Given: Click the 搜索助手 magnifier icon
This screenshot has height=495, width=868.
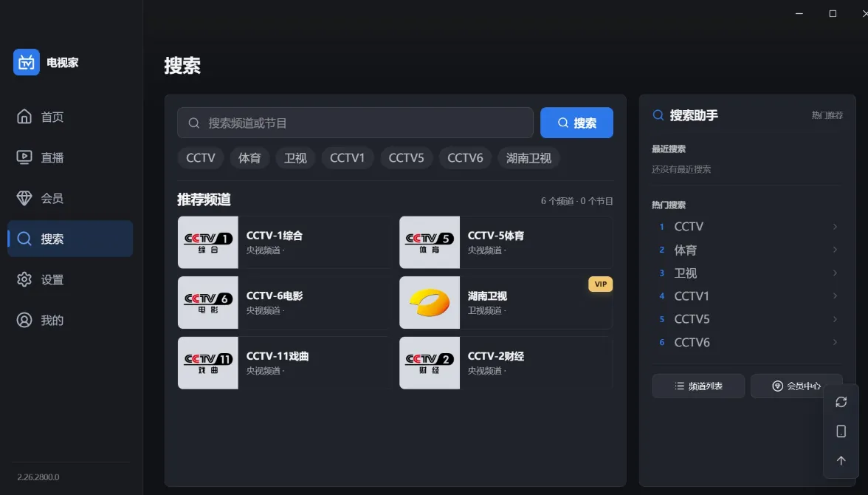Looking at the screenshot, I should [x=658, y=115].
